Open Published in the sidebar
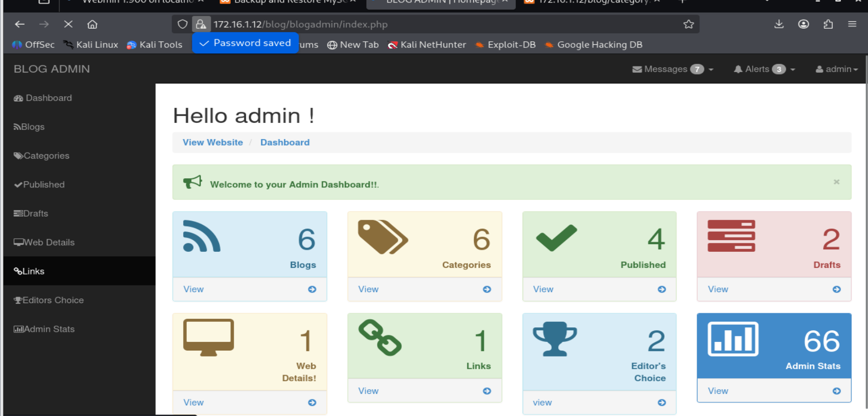 coord(80,184)
